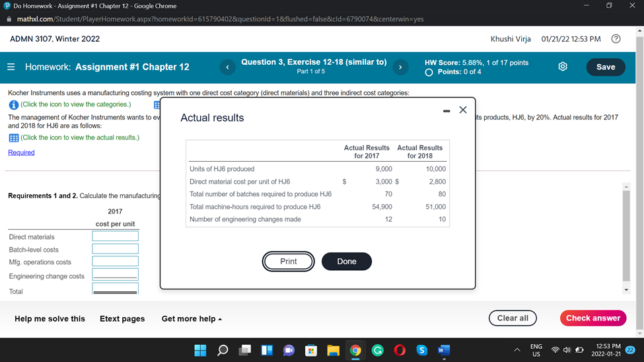Click the question panel scrollbar down arrow
This screenshot has width=644, height=362.
tap(626, 290)
